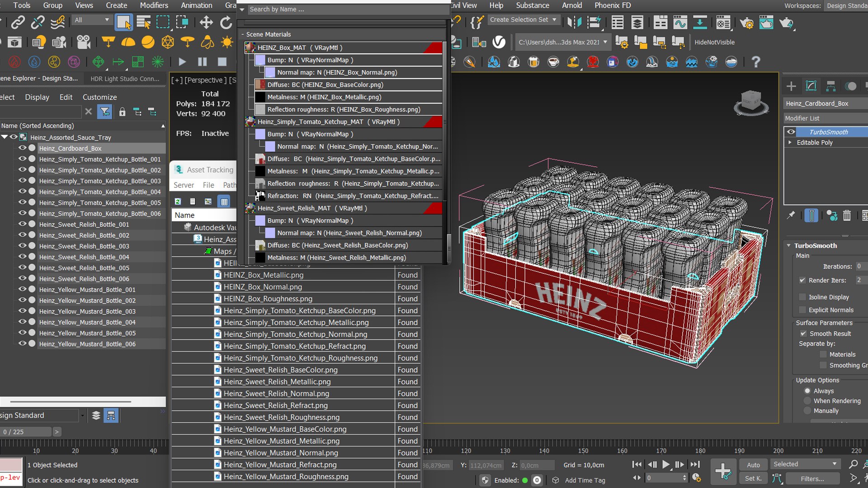The height and width of the screenshot is (488, 868).
Task: Clear the Scene Explorer search filter
Action: pos(89,111)
